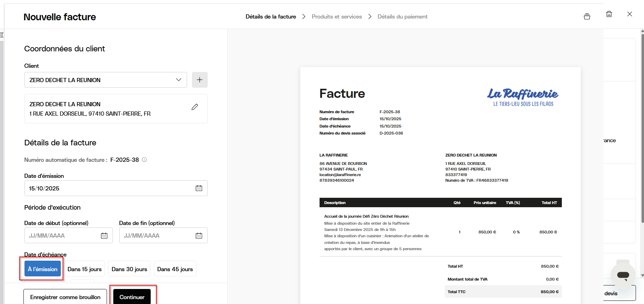The image size is (644, 304).
Task: Click Enregistrer comme brouillon button
Action: (65, 297)
